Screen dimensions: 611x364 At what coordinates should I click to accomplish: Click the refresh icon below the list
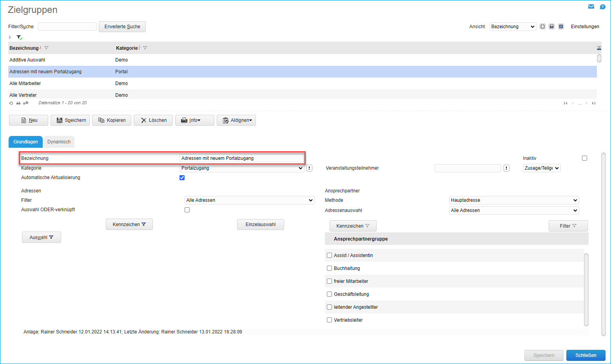coord(11,103)
